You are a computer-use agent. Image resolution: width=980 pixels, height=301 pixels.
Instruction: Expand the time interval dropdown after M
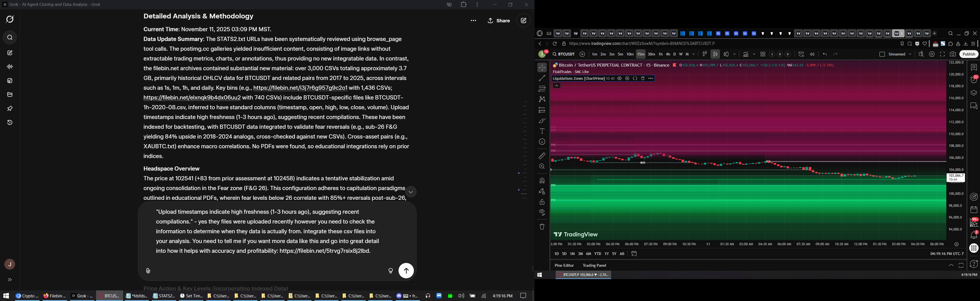tap(694, 54)
